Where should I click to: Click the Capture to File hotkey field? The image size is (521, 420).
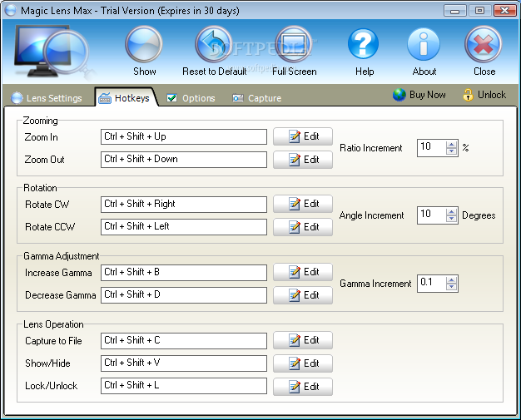(x=184, y=341)
